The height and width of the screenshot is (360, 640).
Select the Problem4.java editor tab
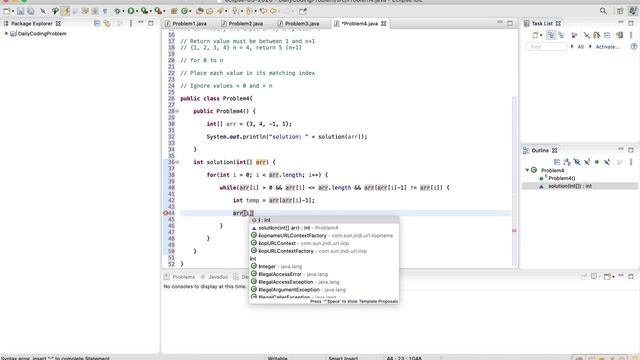[x=360, y=24]
